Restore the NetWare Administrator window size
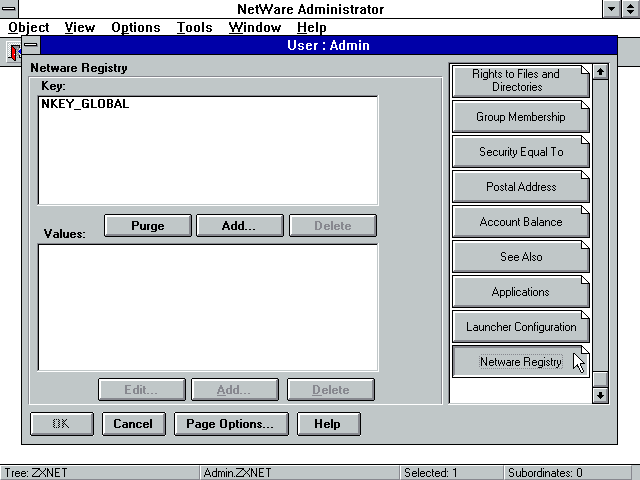 click(630, 9)
